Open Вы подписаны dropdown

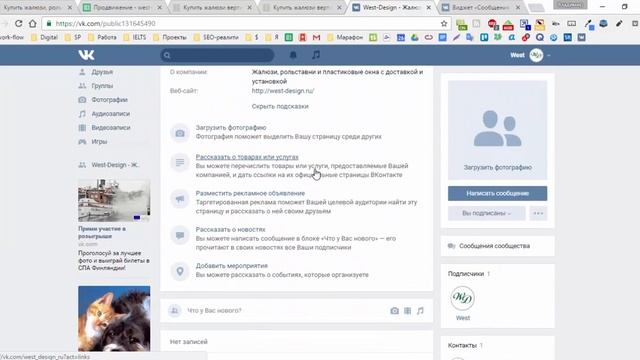[x=487, y=213]
